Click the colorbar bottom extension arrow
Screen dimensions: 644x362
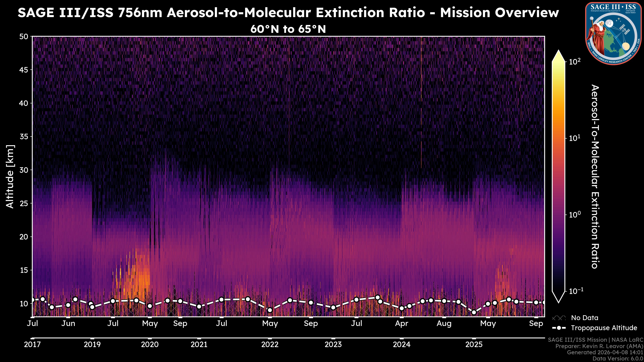point(559,296)
